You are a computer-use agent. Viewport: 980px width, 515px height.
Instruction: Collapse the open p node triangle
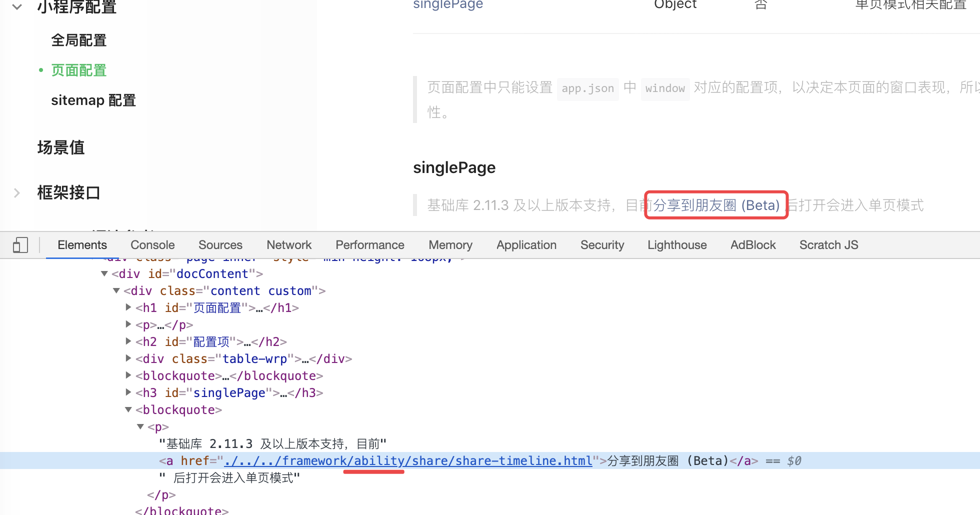(140, 426)
